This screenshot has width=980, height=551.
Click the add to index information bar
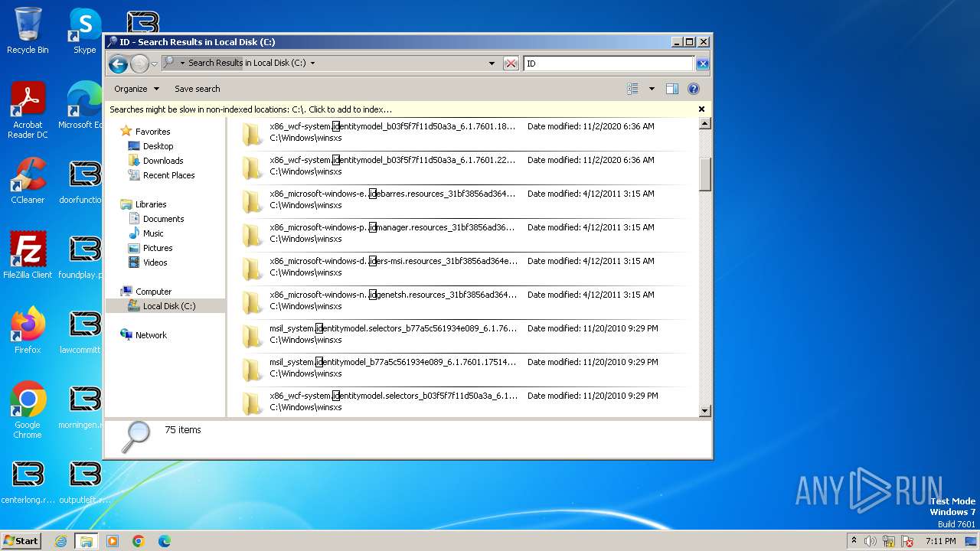[x=407, y=109]
